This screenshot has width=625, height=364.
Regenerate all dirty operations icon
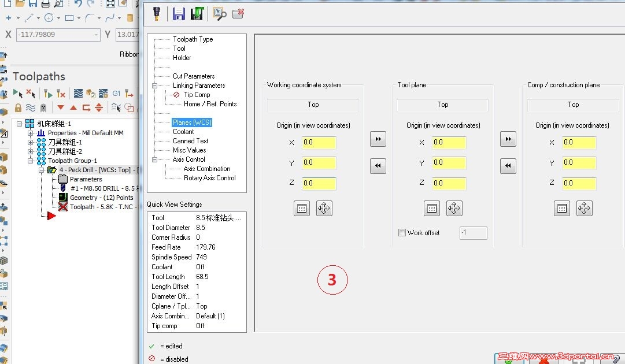coord(61,94)
